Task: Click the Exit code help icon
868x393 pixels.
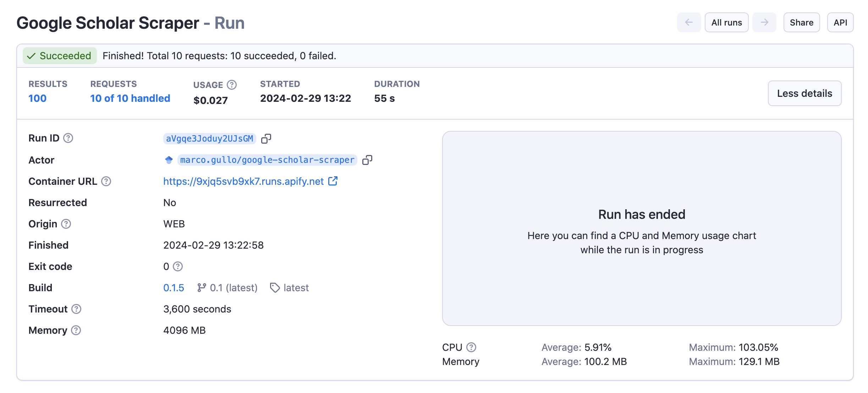Action: (178, 266)
